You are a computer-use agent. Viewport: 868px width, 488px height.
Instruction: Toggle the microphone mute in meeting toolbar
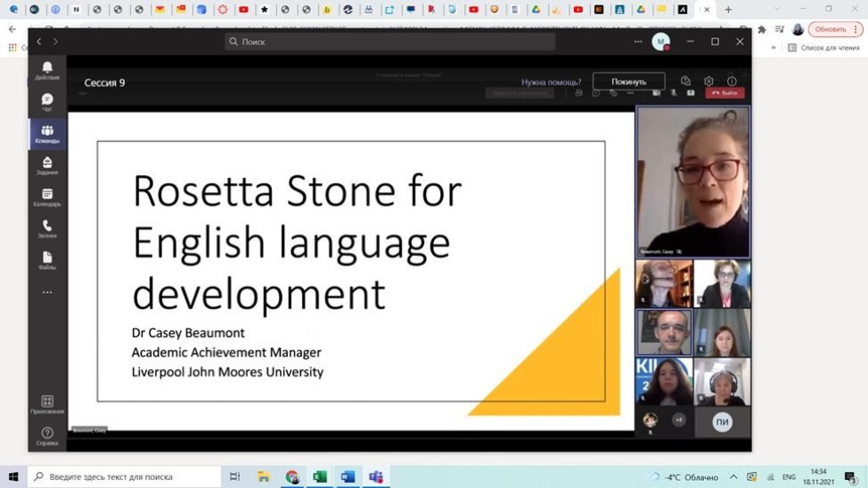tap(673, 93)
